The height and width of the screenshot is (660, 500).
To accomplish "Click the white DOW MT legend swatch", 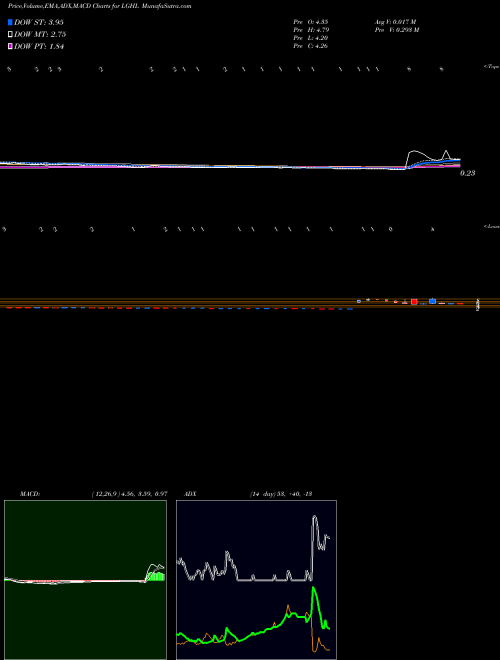I will coord(10,35).
